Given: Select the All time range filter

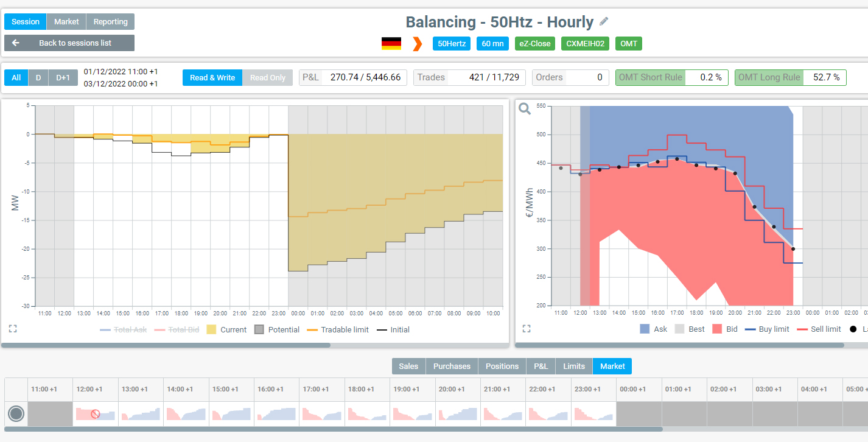Looking at the screenshot, I should point(16,77).
